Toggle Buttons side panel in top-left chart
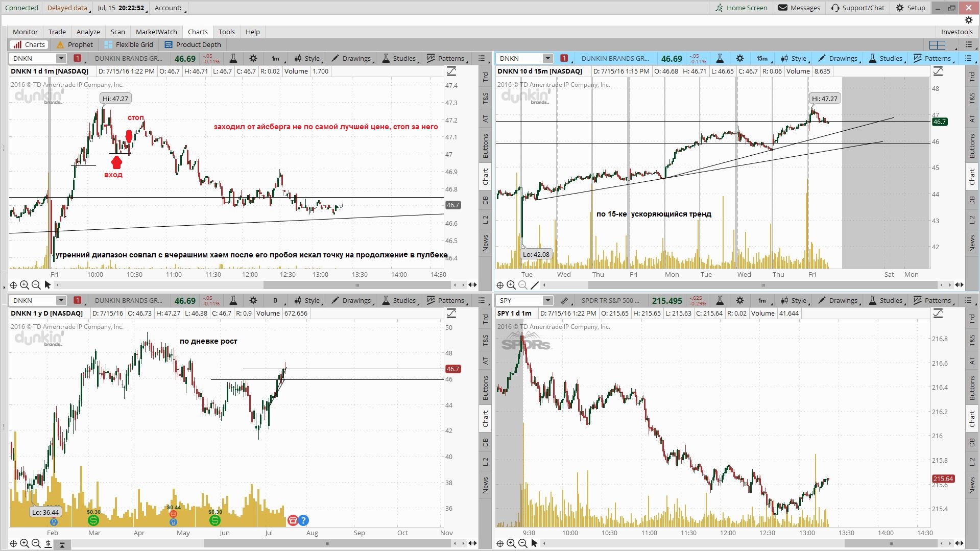 click(485, 146)
